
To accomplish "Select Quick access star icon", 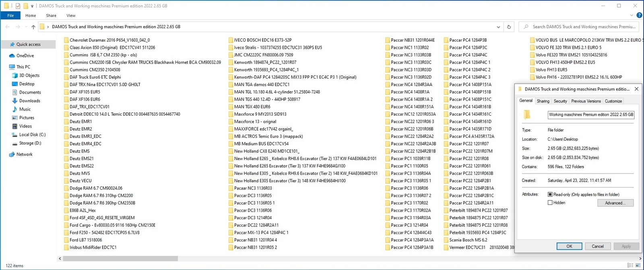I will 12,44.
